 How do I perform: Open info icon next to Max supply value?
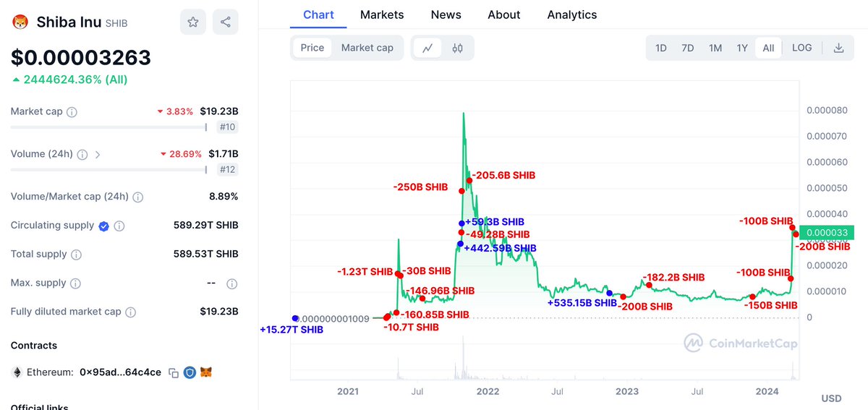tap(232, 283)
